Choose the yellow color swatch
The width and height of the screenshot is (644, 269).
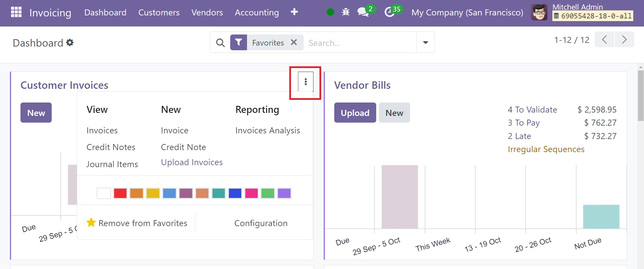point(153,193)
